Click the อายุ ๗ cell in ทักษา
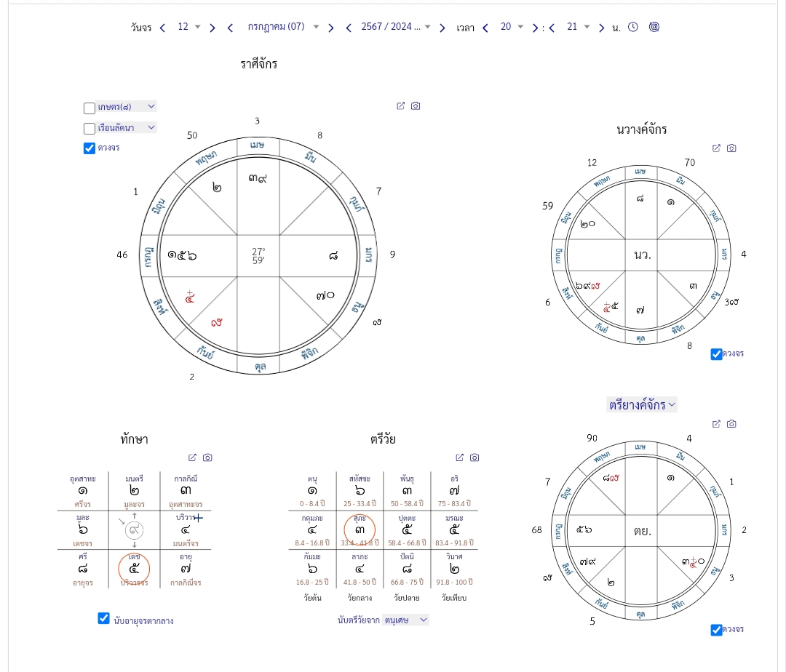This screenshot has height=672, width=786. 186,569
